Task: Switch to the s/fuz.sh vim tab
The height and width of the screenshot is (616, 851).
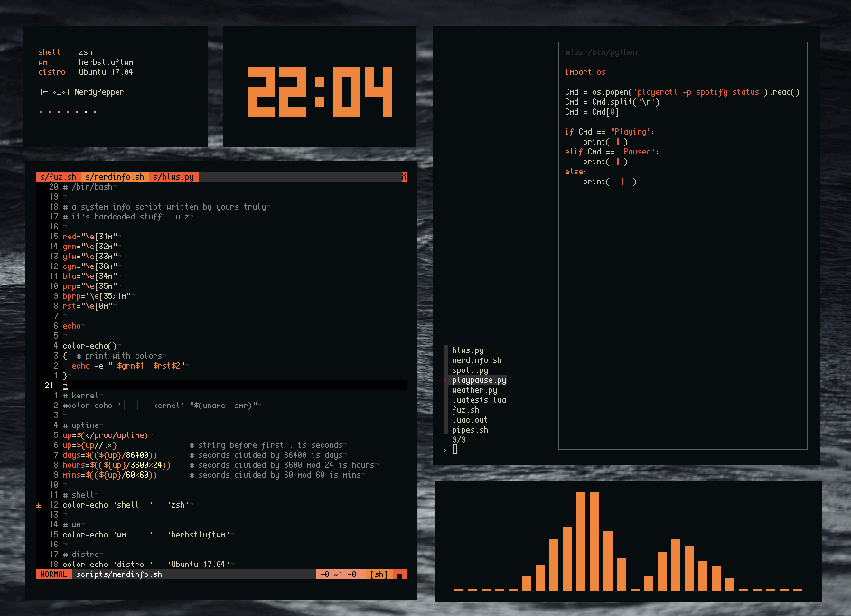Action: [58, 177]
